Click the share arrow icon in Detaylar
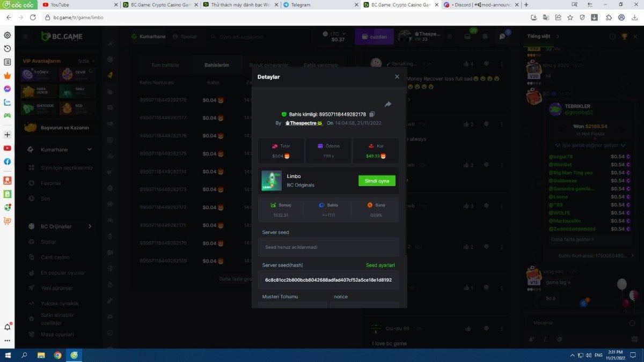Viewport: 644px width, 362px height. 388,104
